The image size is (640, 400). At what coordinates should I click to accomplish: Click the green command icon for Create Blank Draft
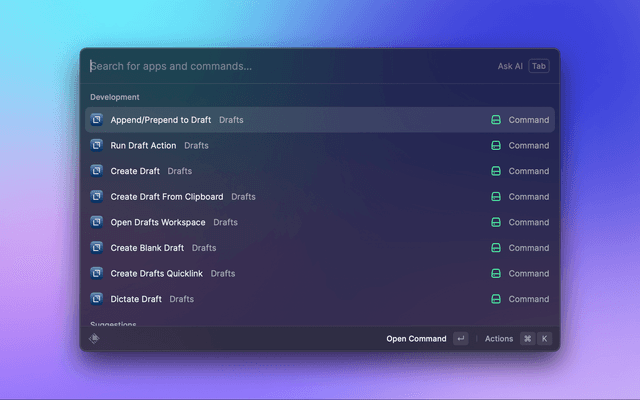tap(495, 248)
